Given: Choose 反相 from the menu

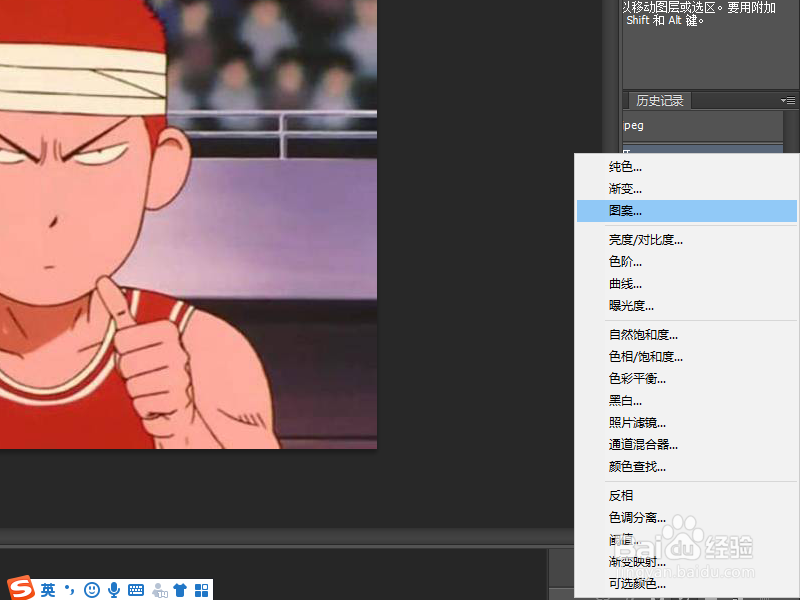Looking at the screenshot, I should pyautogui.click(x=687, y=495).
